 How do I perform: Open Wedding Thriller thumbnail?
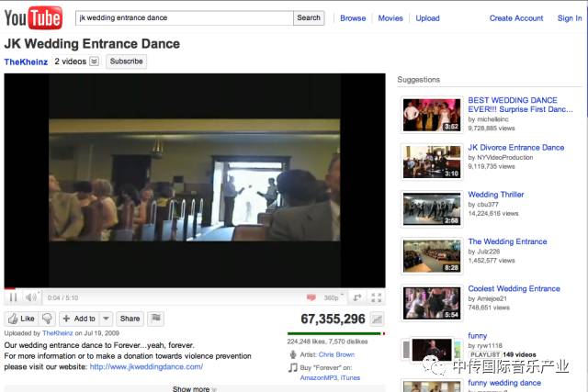432,209
